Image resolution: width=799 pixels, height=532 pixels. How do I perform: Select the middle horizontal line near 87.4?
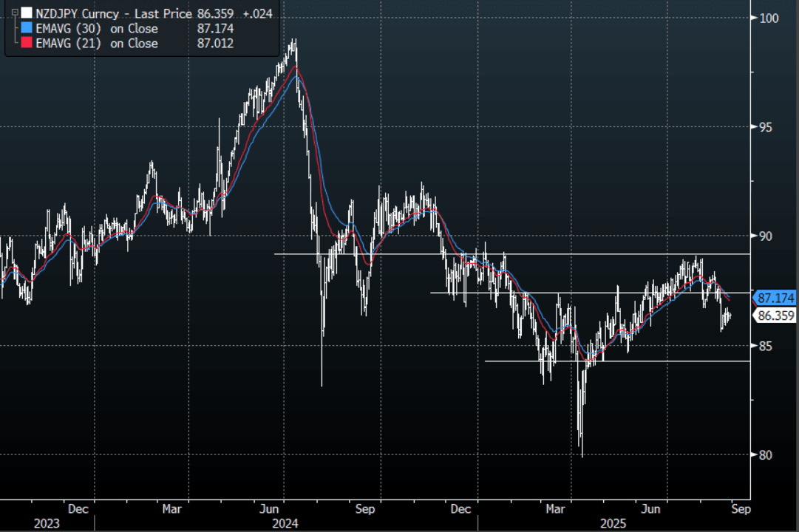tap(591, 293)
